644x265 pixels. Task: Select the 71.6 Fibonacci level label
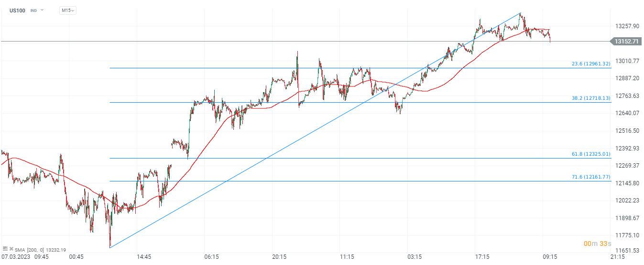(x=591, y=177)
